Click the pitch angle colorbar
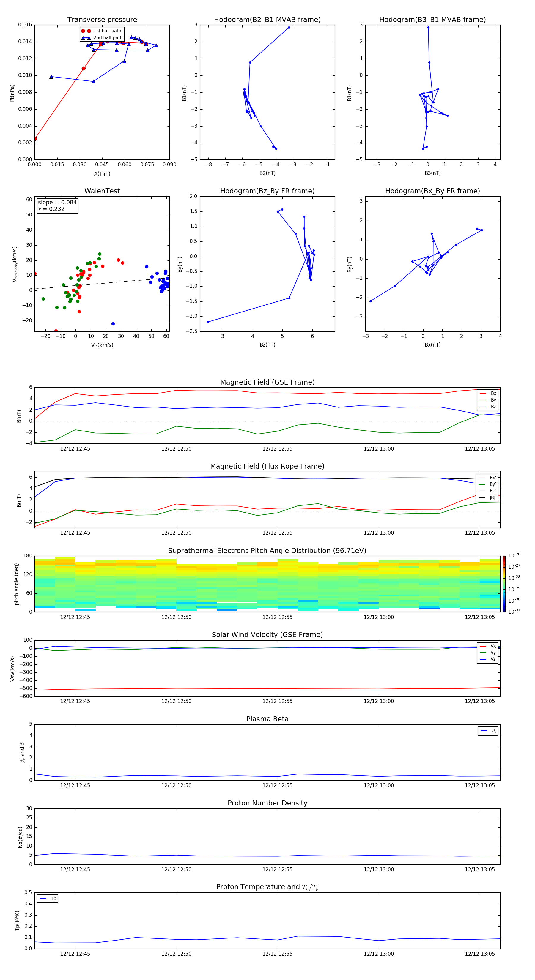The image size is (535, 980). (504, 584)
